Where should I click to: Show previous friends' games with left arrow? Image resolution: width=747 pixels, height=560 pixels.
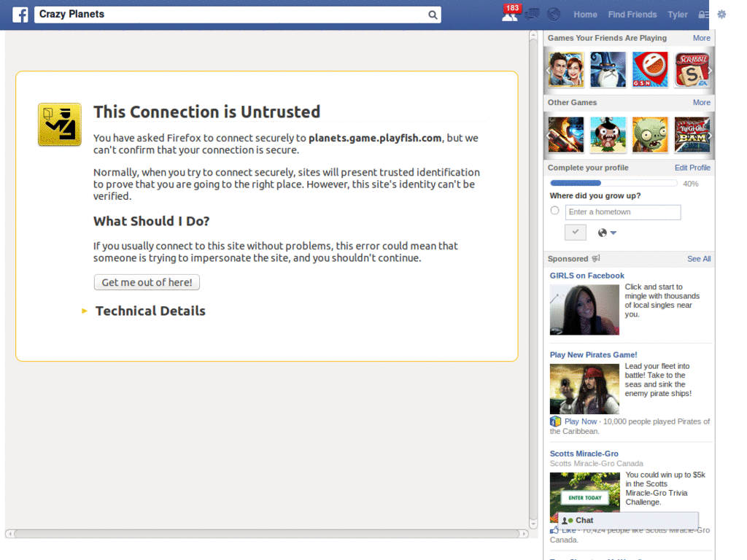pyautogui.click(x=548, y=70)
